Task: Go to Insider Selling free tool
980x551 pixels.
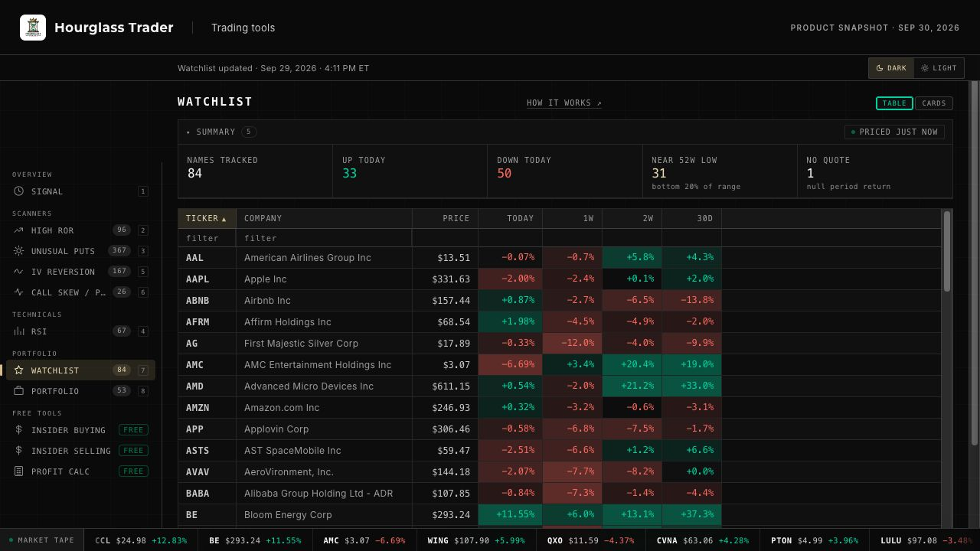Action: [x=80, y=451]
